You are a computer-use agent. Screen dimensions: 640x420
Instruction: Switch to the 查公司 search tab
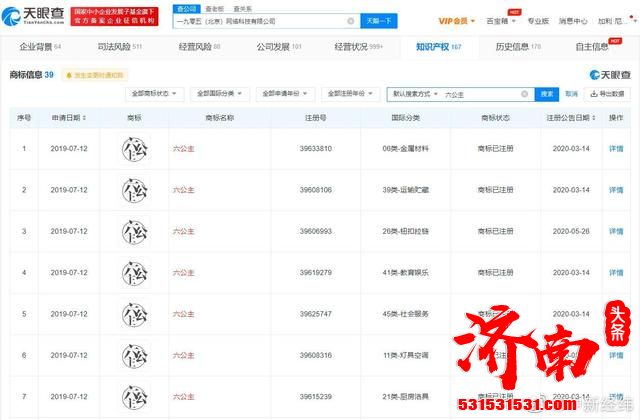coord(187,9)
